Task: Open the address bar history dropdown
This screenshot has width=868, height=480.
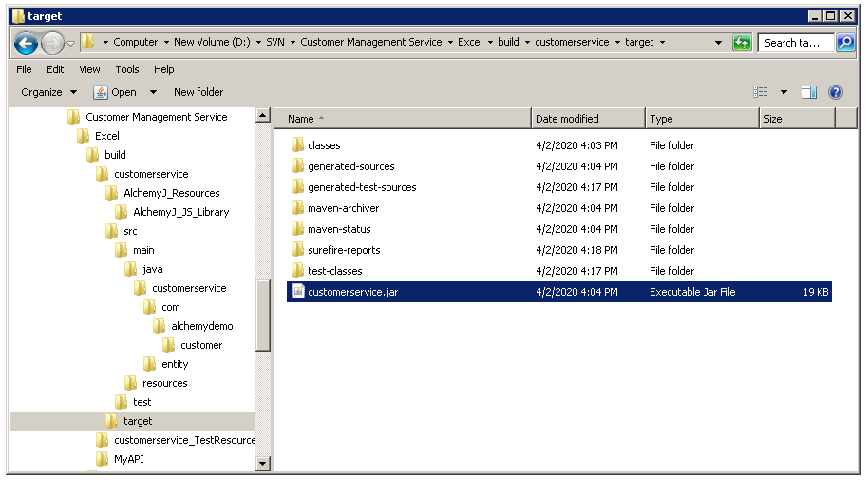Action: point(719,43)
